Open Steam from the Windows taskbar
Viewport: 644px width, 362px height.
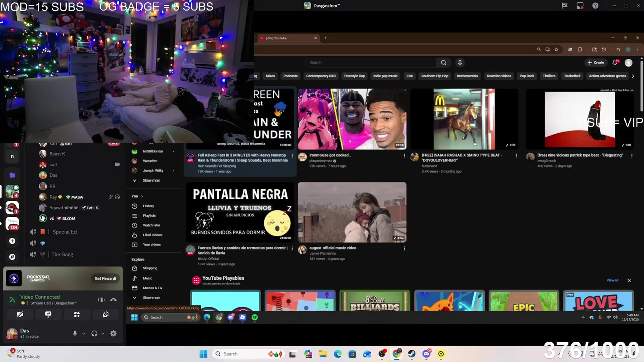411,354
